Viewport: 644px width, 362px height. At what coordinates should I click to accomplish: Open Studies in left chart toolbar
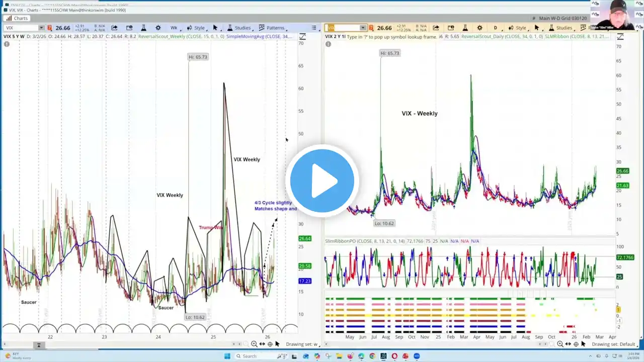point(239,28)
